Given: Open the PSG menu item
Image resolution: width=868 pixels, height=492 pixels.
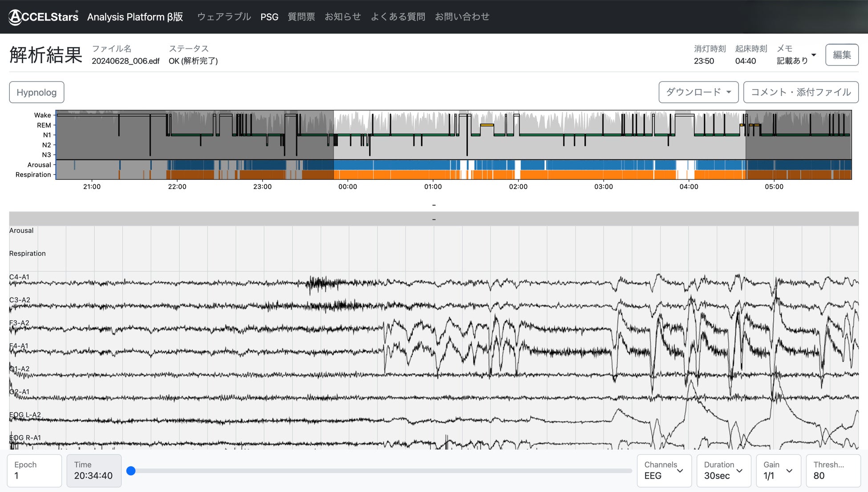Looking at the screenshot, I should (269, 17).
